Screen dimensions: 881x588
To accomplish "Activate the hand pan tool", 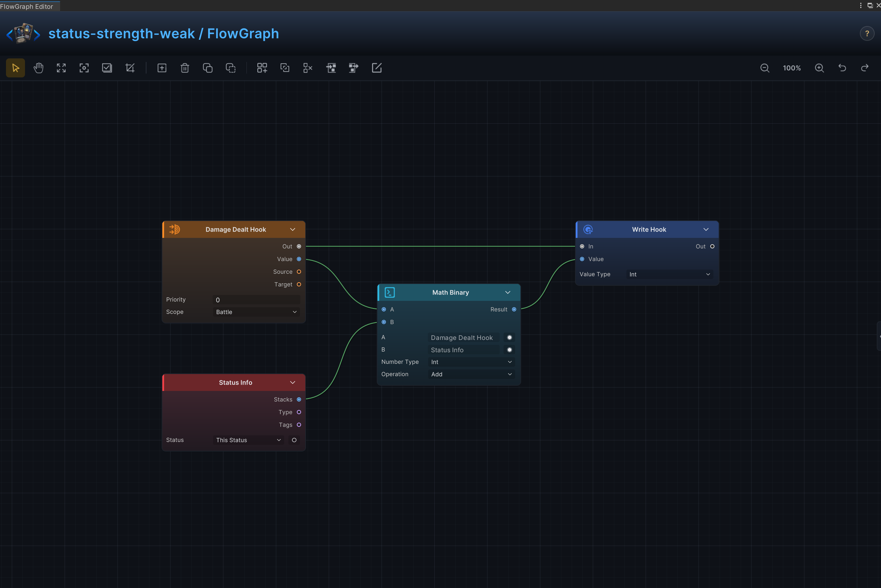I will [x=38, y=68].
